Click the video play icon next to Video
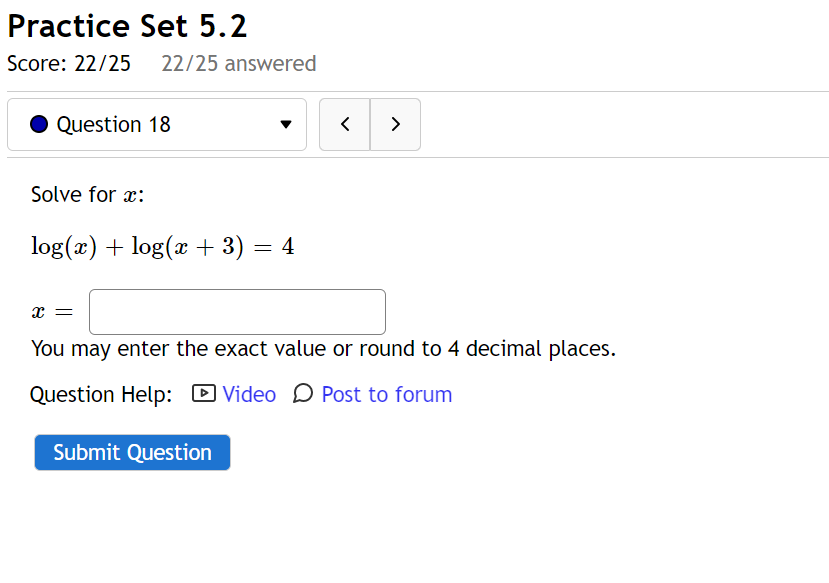 202,394
